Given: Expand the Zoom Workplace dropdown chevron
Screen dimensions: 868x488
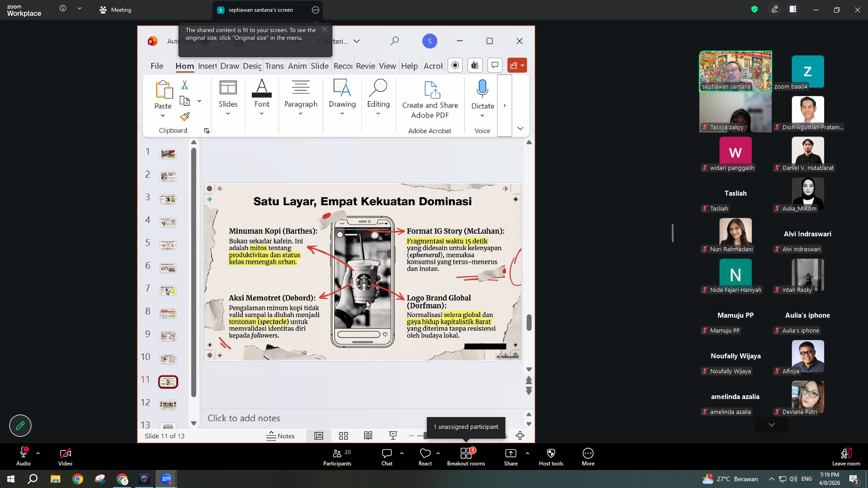Looking at the screenshot, I should (80, 8).
